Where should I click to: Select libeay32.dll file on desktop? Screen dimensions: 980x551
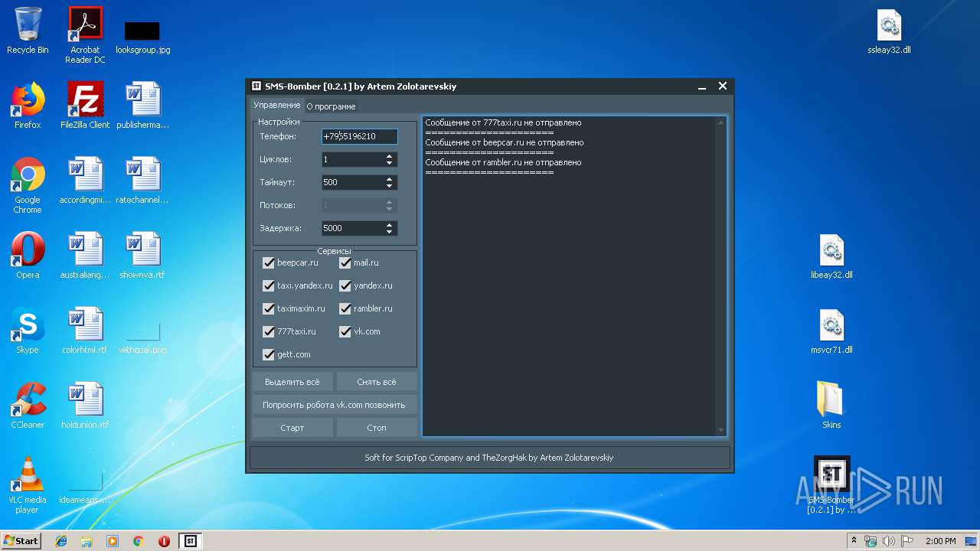click(831, 257)
